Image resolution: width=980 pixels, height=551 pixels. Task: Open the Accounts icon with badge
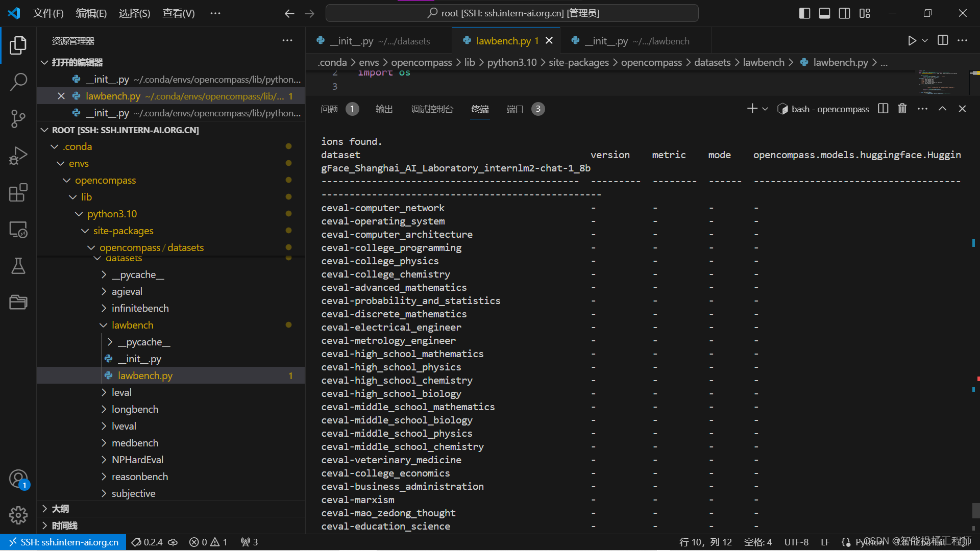tap(18, 479)
